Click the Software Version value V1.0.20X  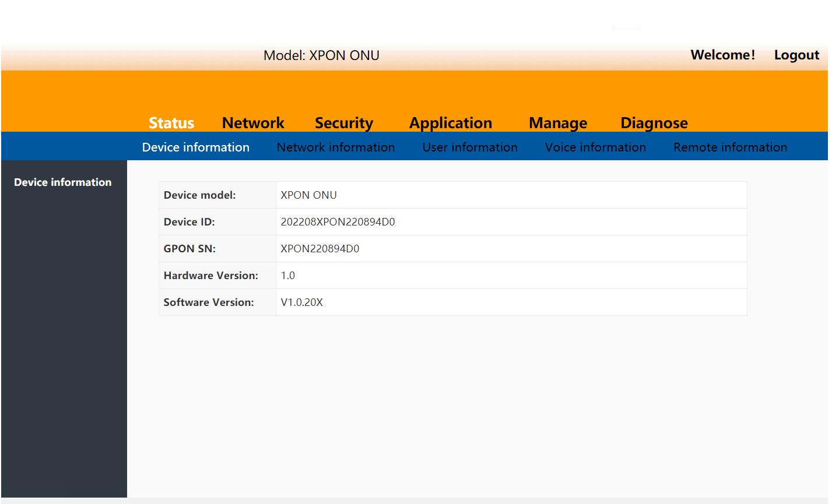click(x=301, y=302)
